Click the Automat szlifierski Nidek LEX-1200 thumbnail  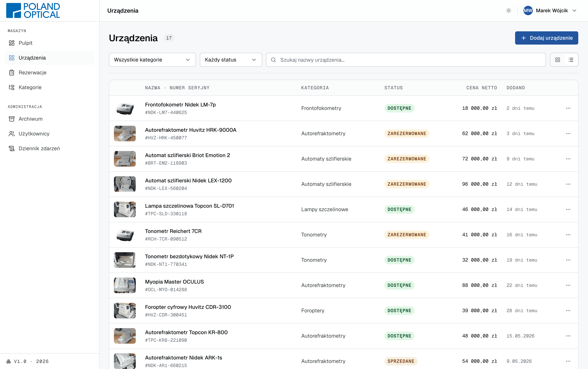tap(125, 184)
